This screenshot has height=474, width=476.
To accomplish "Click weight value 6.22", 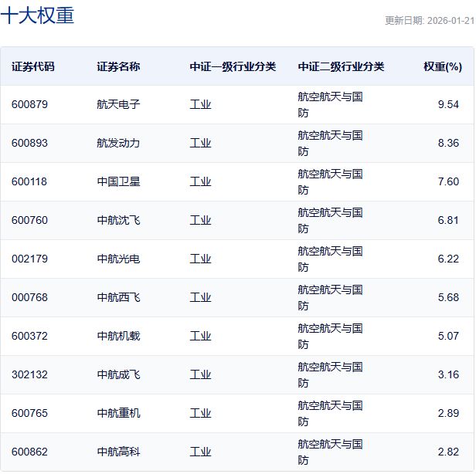I will click(x=448, y=259).
